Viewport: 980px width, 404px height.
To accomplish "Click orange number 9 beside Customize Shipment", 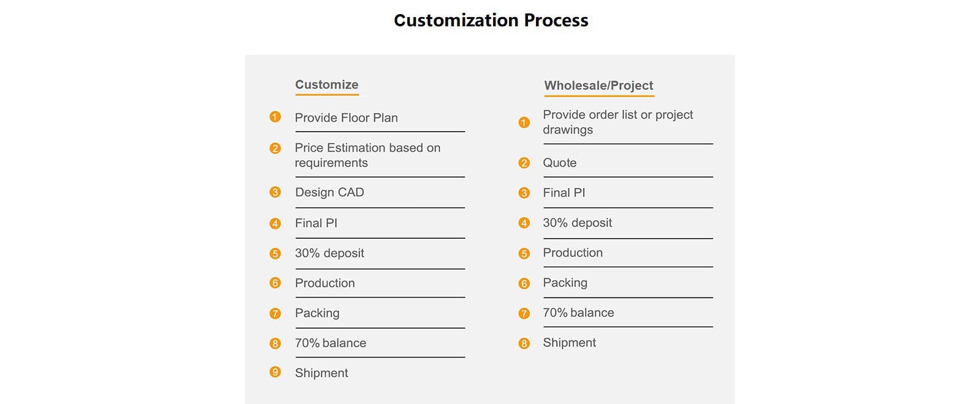I will click(275, 372).
